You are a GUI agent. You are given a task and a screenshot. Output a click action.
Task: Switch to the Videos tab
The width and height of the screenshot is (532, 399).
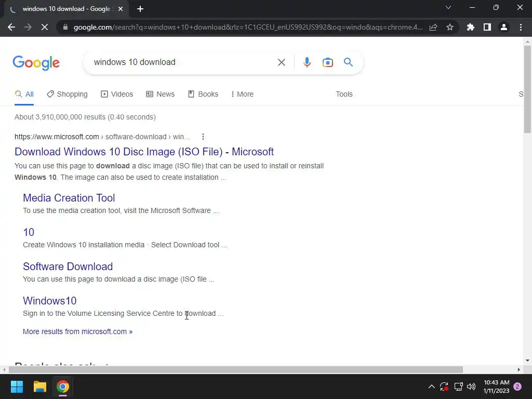tap(117, 95)
